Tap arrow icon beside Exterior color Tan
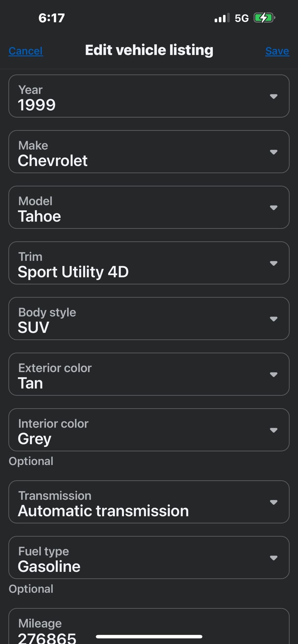298x644 pixels. pyautogui.click(x=274, y=375)
